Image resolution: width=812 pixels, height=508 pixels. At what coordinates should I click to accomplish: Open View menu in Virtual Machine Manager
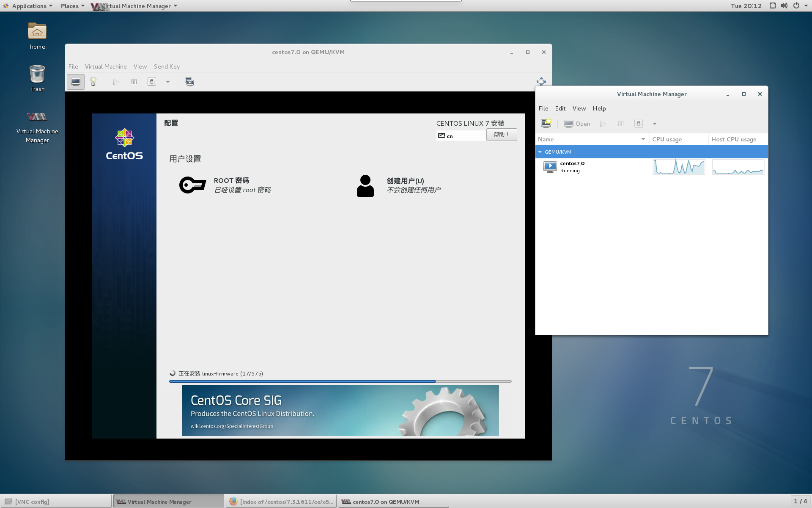(x=579, y=108)
